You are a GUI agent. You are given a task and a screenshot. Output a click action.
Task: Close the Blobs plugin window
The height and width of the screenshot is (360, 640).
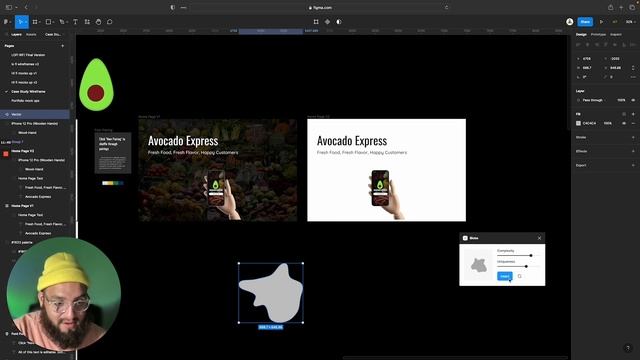click(x=539, y=238)
